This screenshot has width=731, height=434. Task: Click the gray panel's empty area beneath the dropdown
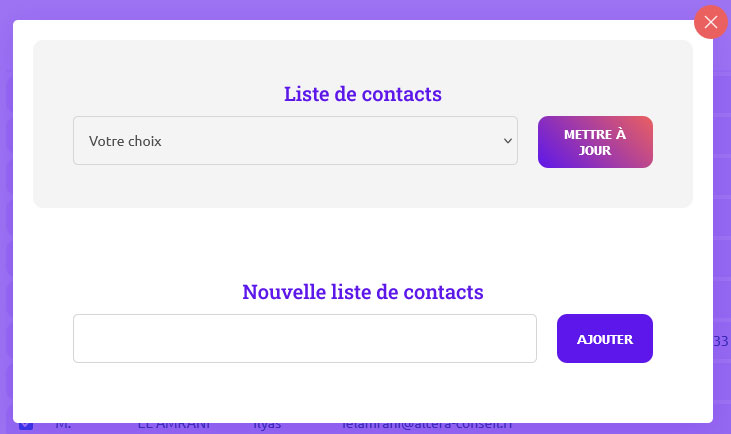pyautogui.click(x=300, y=187)
